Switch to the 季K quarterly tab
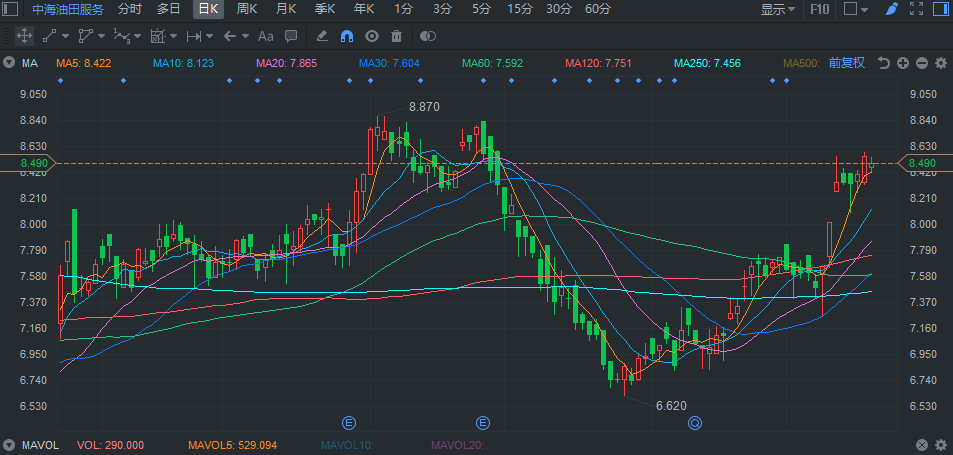Screen dimensions: 953x455 pos(325,9)
